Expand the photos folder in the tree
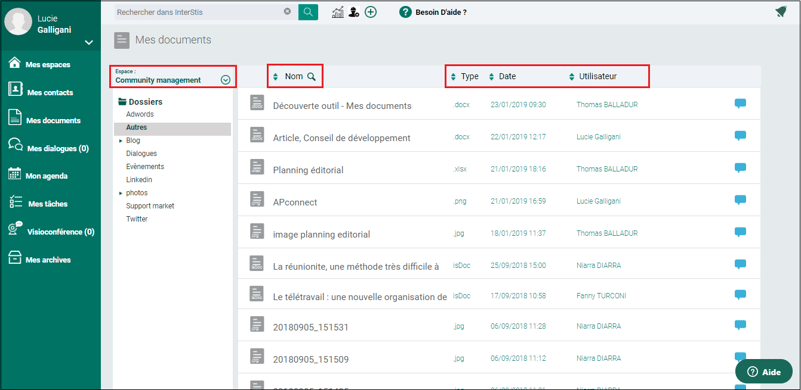Screen dimensions: 801x390 pyautogui.click(x=121, y=193)
